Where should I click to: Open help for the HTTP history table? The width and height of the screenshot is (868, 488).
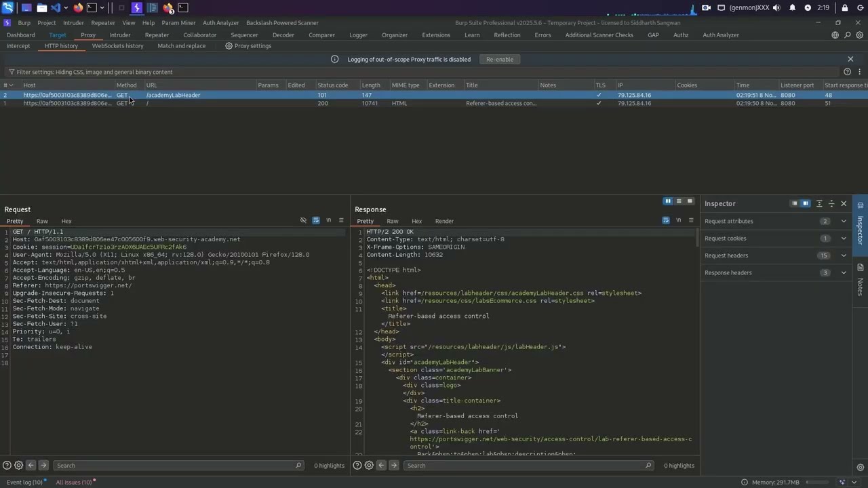[847, 72]
